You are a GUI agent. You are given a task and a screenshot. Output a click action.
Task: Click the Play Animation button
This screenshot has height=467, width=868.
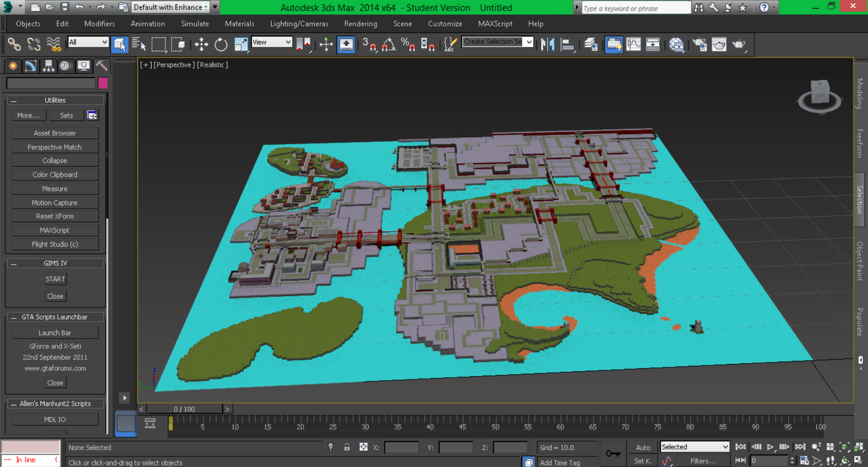[x=770, y=447]
